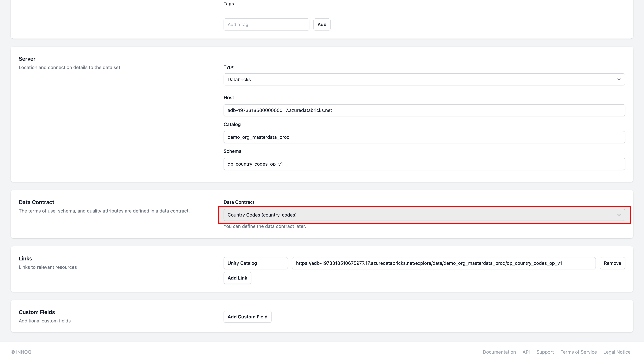The height and width of the screenshot is (362, 644).
Task: Go to the Support footer link
Action: 545,352
